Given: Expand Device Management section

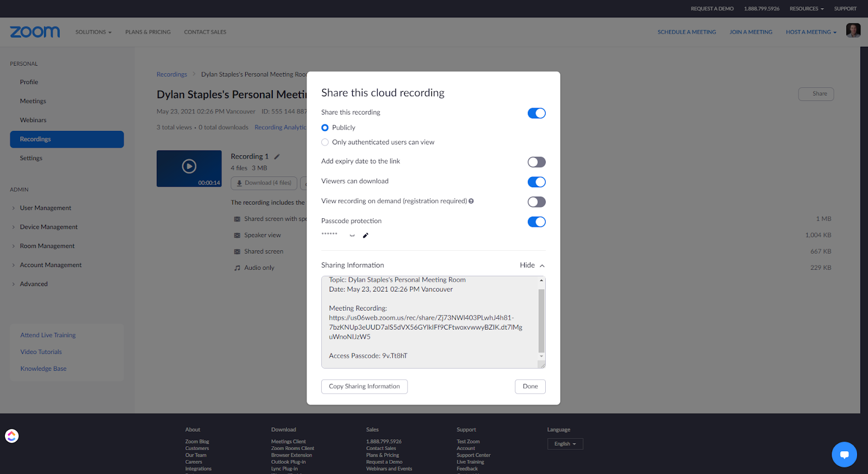Looking at the screenshot, I should coord(49,227).
